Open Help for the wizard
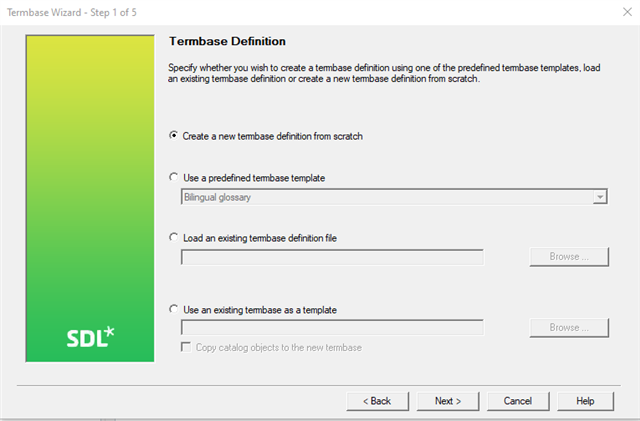 [x=585, y=401]
